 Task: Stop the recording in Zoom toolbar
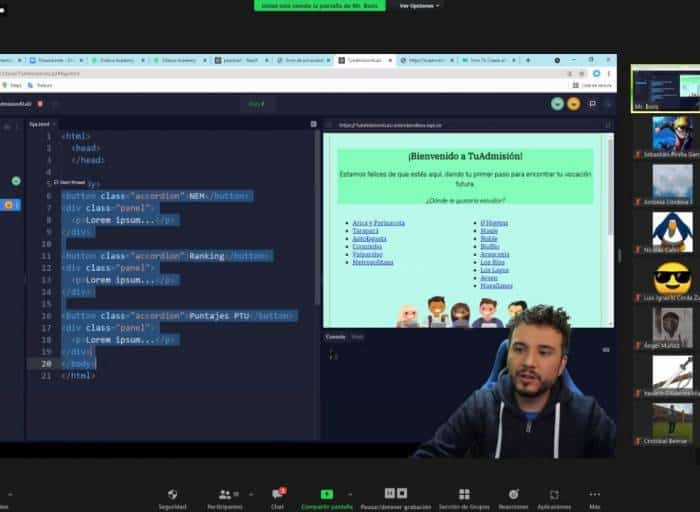tap(402, 493)
